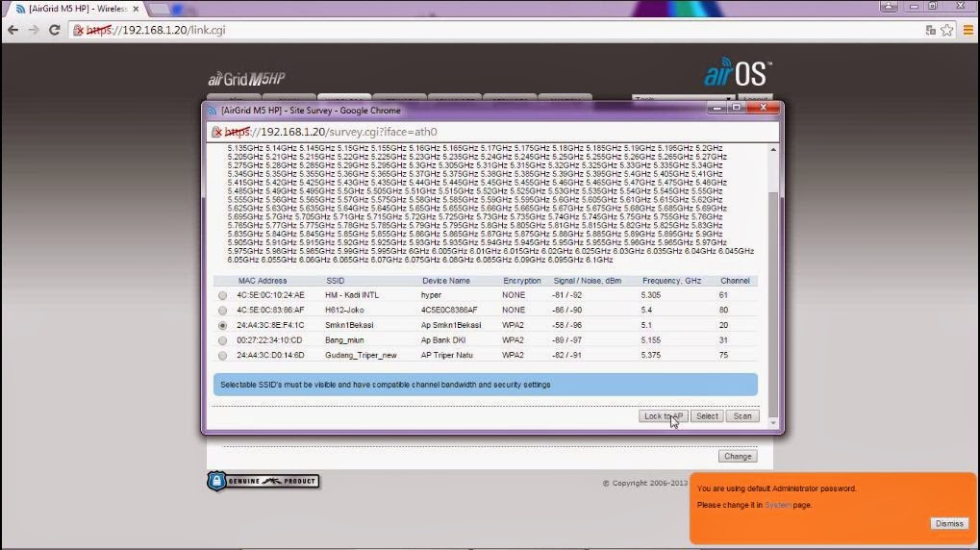Click the Encryption column header
Viewport: 980px width, 550px height.
(522, 281)
